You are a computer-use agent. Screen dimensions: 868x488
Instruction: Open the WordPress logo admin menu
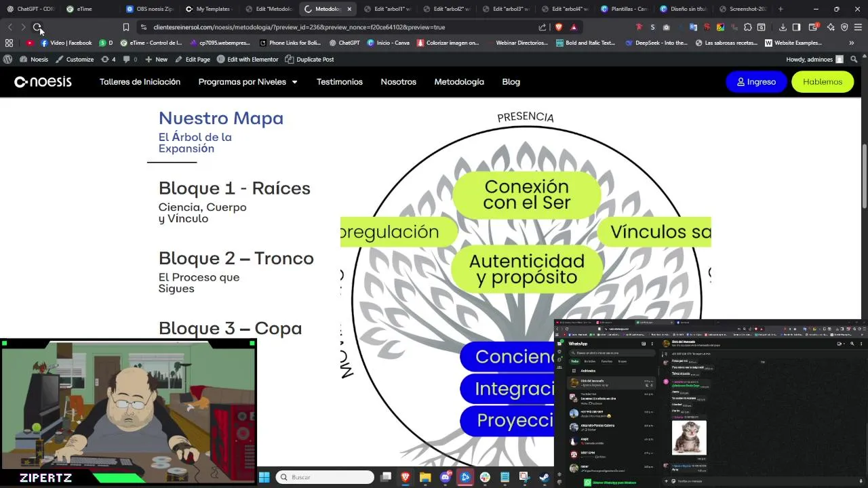click(8, 59)
